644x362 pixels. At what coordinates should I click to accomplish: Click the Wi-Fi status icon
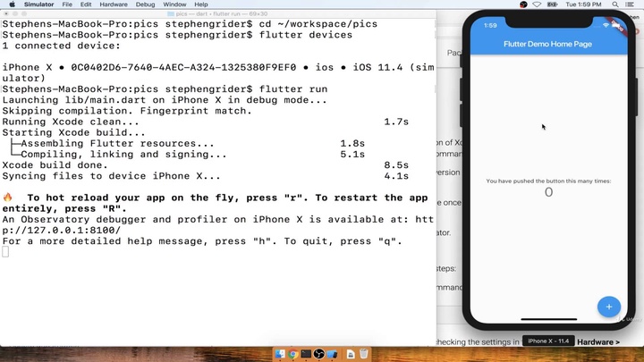tap(537, 4)
